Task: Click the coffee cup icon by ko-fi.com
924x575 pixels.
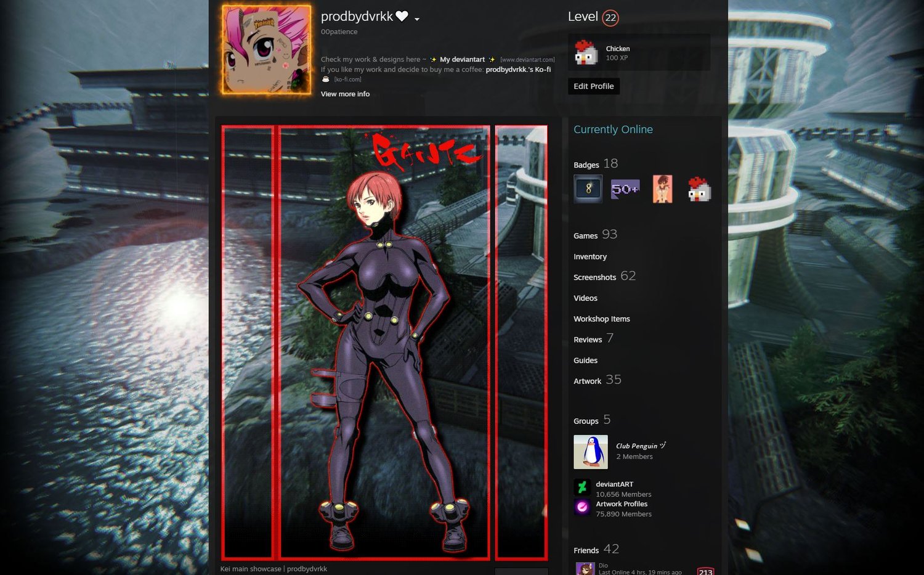Action: (326, 79)
